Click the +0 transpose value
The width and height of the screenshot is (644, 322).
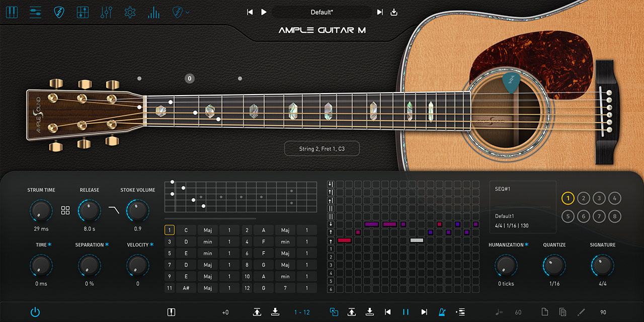225,312
